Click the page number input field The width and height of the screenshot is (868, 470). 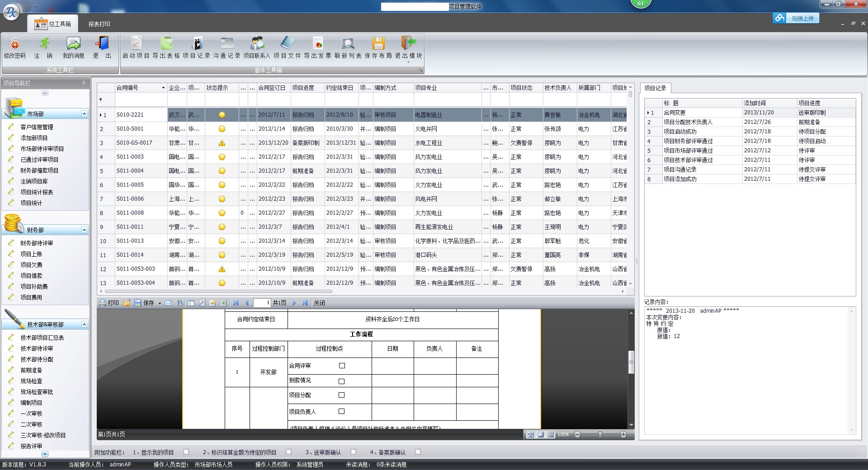click(x=262, y=303)
